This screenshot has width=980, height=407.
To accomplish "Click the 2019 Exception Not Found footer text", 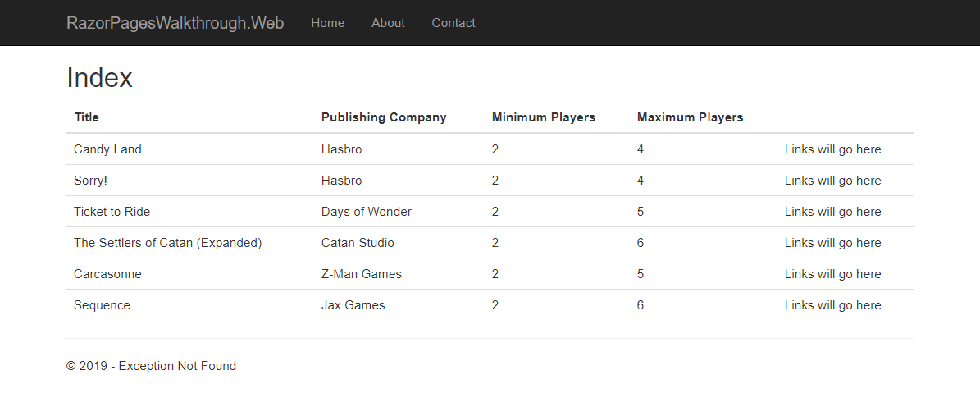I will (151, 366).
